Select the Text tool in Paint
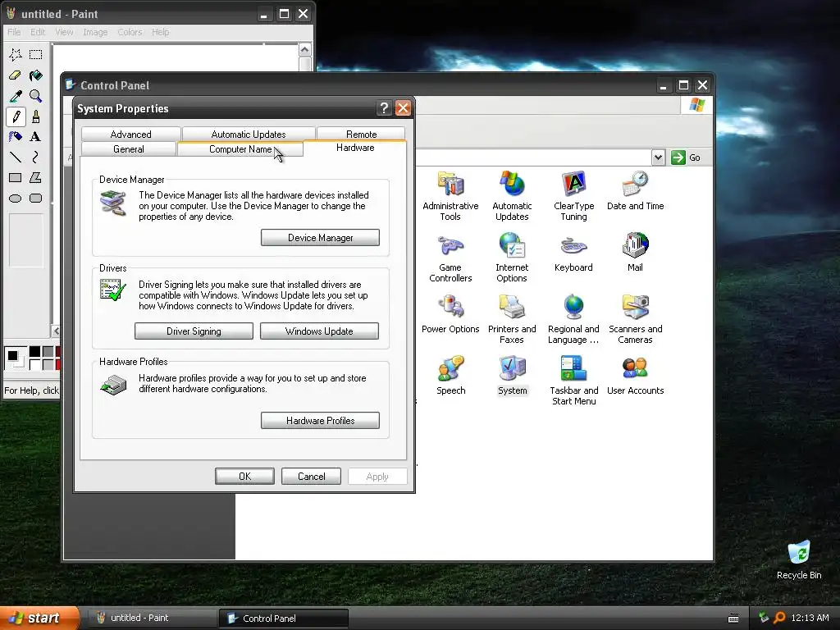Image resolution: width=840 pixels, height=630 pixels. [x=36, y=137]
